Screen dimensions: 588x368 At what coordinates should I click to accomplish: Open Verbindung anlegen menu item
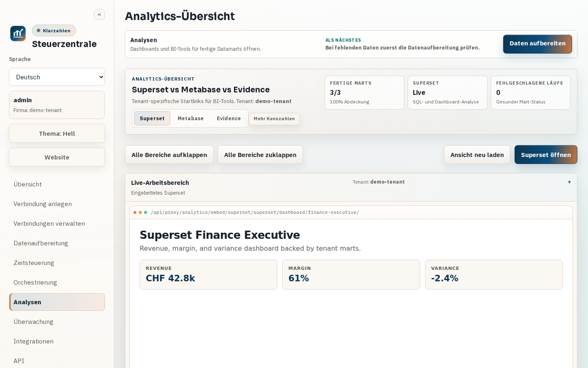[57, 204]
